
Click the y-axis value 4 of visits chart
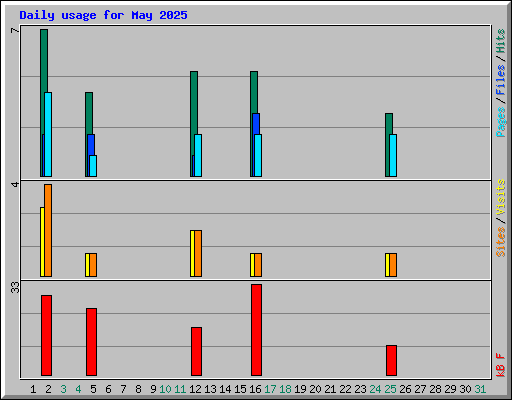15,184
